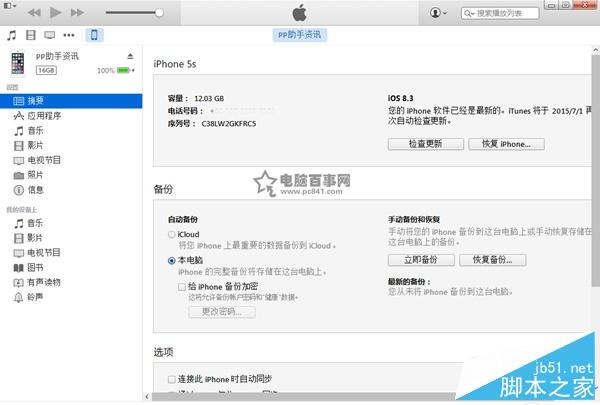Click the 16GB capacity badge
Viewport: 600px width, 405px height.
pyautogui.click(x=46, y=70)
